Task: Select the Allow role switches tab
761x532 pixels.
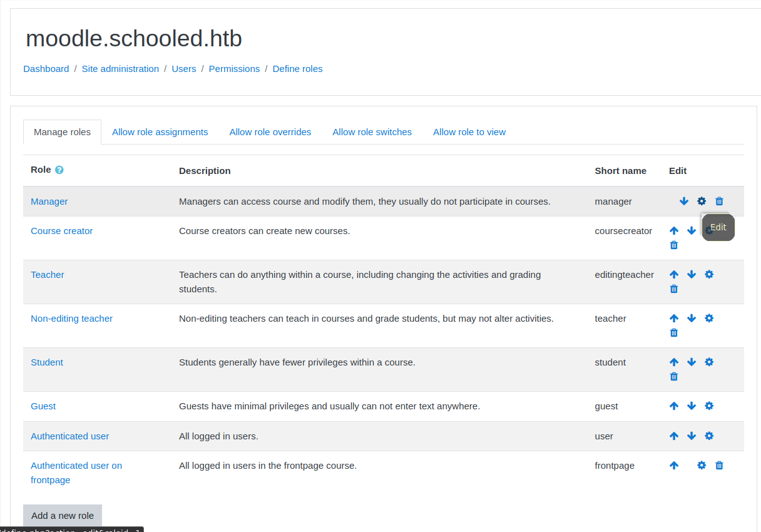Action: pyautogui.click(x=372, y=132)
